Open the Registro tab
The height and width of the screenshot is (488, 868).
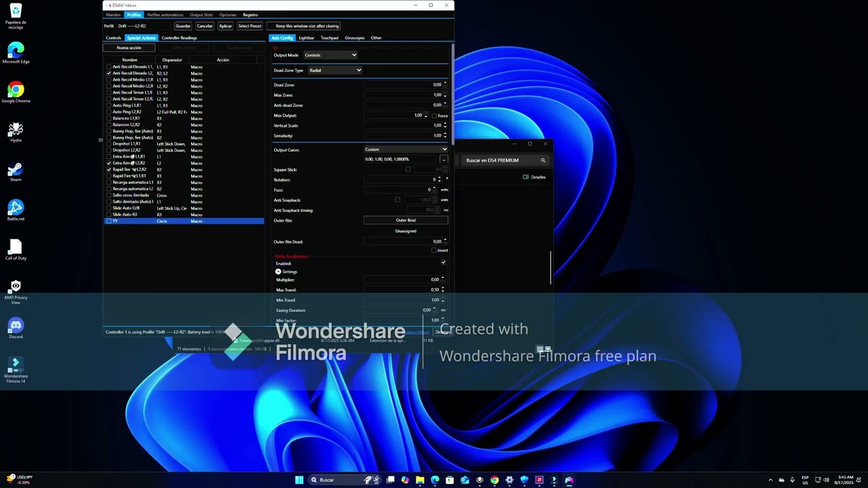pos(250,15)
